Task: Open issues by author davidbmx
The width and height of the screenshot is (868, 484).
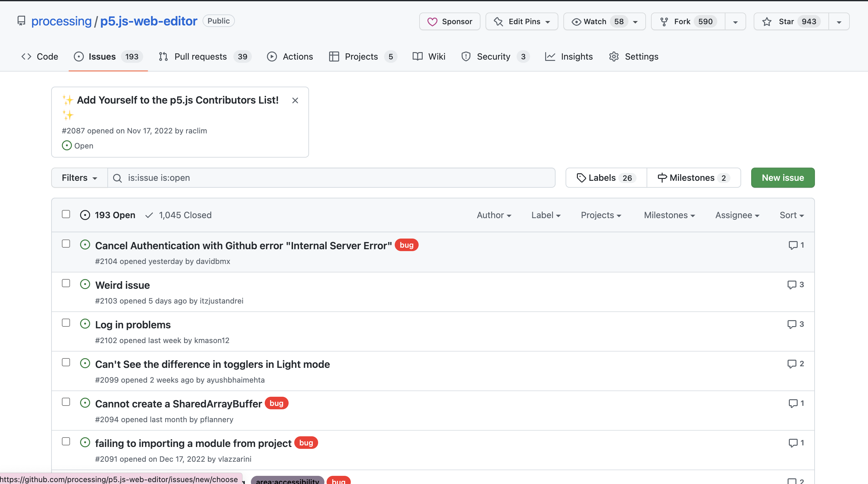Action: [213, 261]
